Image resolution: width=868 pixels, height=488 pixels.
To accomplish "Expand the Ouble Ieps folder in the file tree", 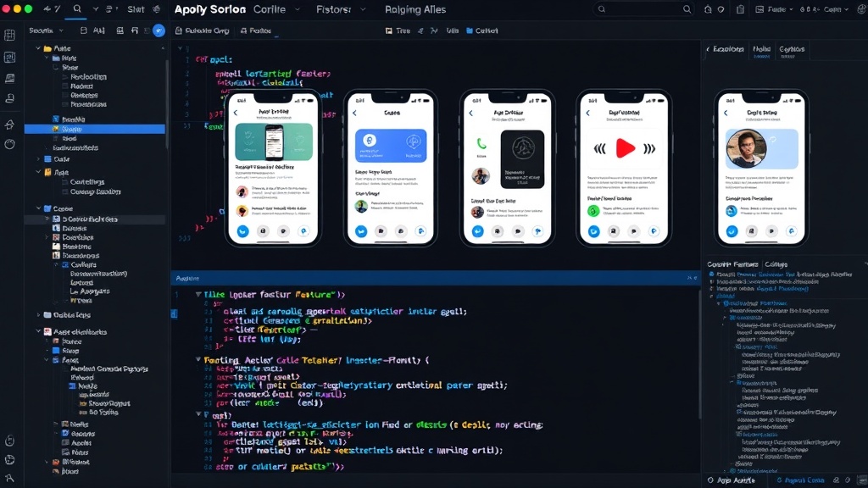I will coord(38,315).
